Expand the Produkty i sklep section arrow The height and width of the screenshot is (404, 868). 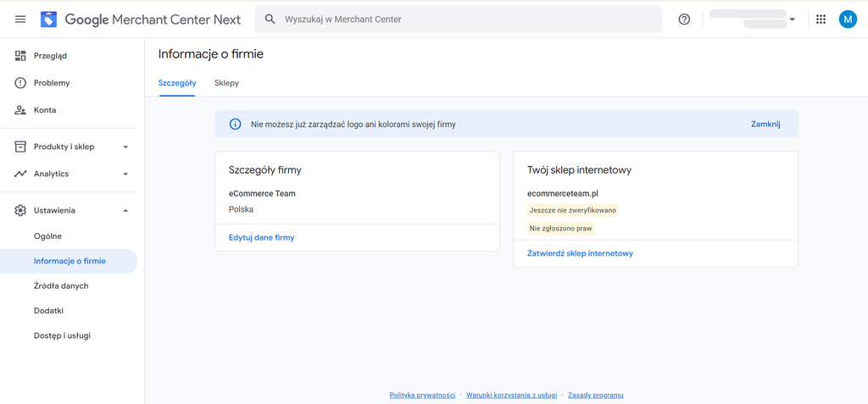coord(125,147)
